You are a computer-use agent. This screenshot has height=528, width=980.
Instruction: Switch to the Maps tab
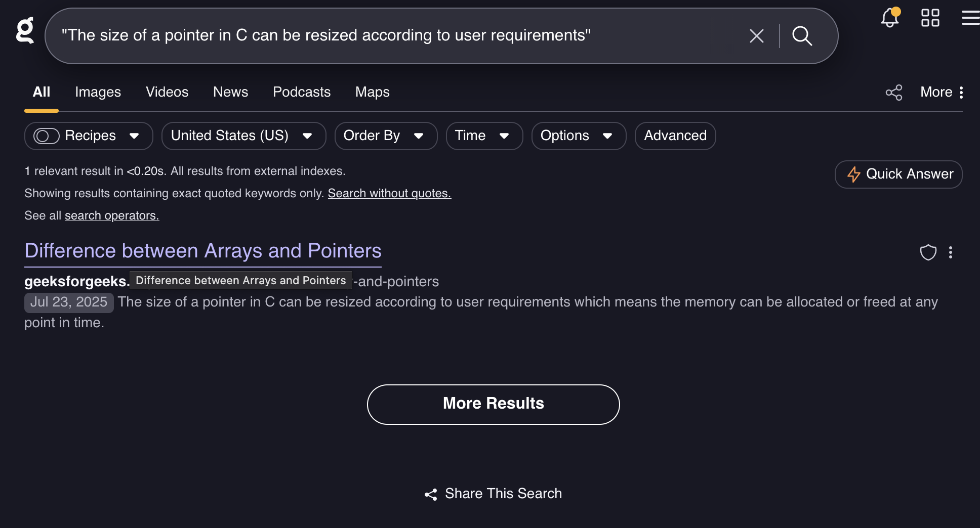[373, 92]
